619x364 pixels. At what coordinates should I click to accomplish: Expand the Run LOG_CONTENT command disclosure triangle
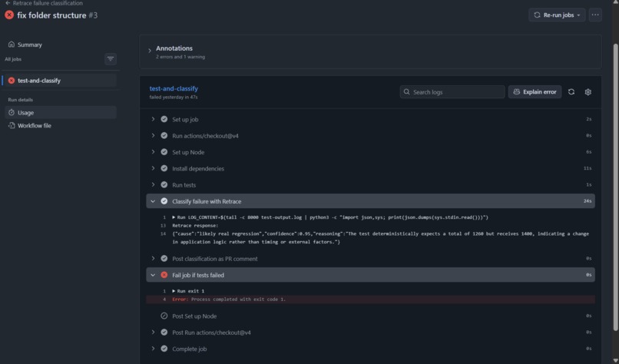click(174, 217)
